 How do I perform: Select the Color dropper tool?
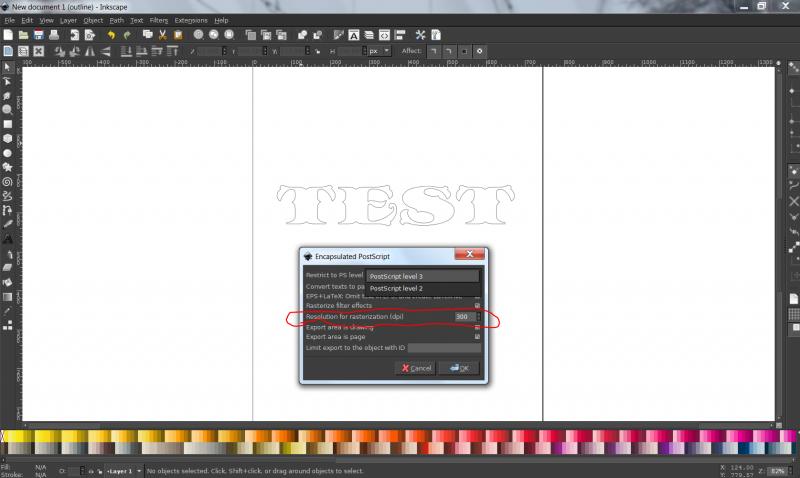(x=7, y=311)
